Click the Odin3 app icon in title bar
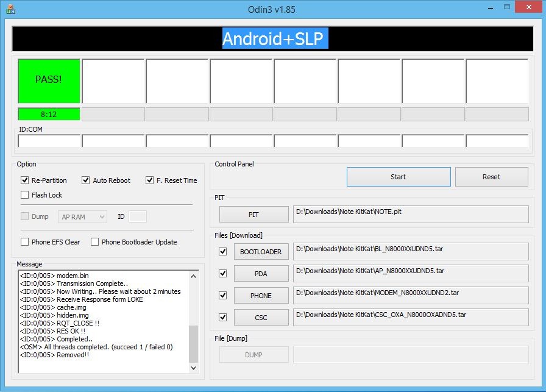Image resolution: width=546 pixels, height=392 pixels. (10, 9)
